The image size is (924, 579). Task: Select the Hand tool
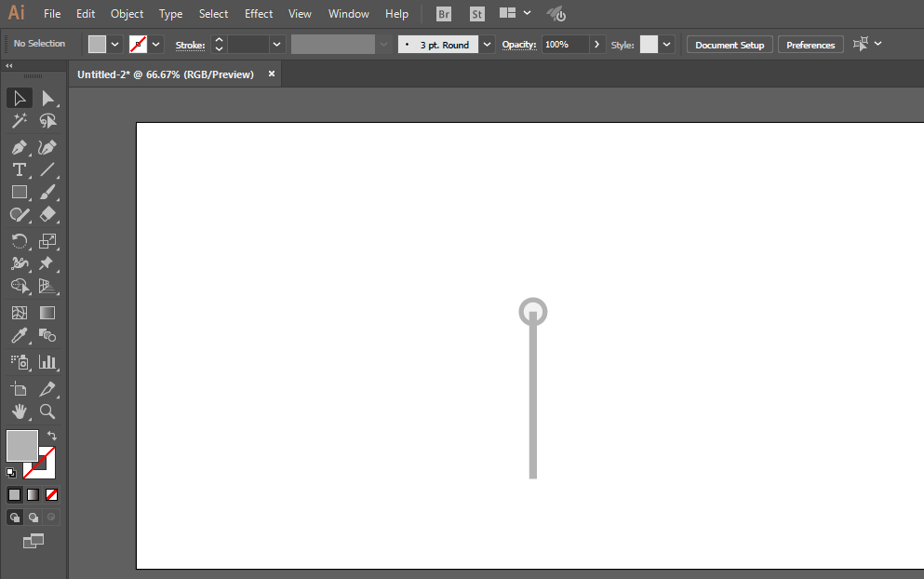[x=19, y=411]
